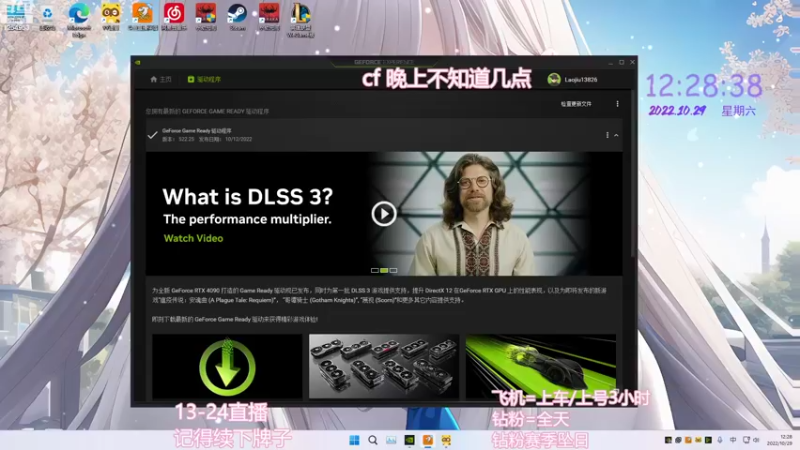Launch the League of Legends desktop icon
Viewport: 800px width, 450px height.
click(x=301, y=18)
